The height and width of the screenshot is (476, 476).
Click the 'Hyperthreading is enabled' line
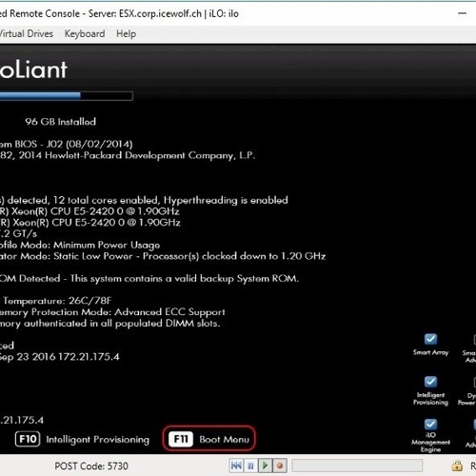pyautogui.click(x=144, y=200)
